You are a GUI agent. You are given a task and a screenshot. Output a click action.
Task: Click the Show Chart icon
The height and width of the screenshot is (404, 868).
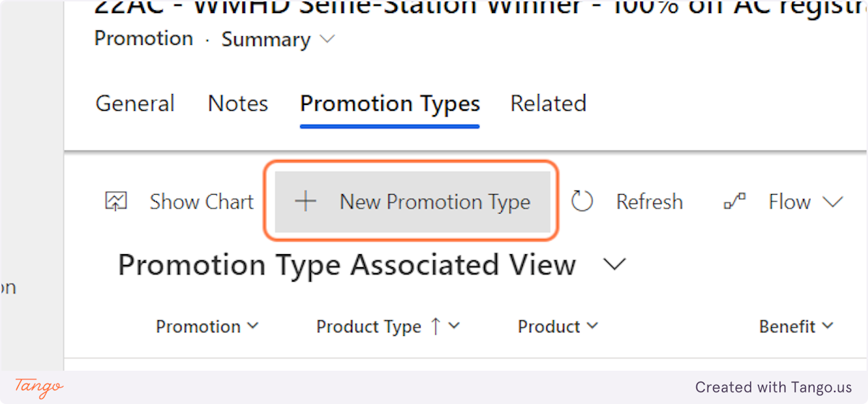[x=116, y=202]
